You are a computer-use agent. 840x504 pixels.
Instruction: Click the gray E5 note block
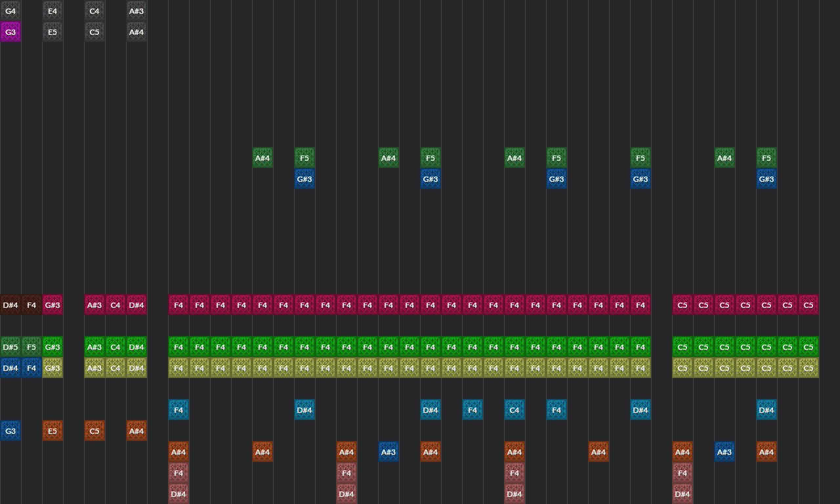52,32
